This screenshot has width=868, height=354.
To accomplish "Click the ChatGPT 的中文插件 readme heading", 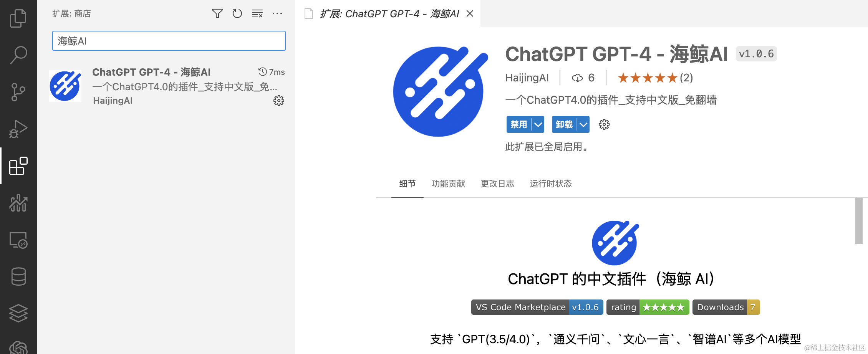I will tap(611, 279).
